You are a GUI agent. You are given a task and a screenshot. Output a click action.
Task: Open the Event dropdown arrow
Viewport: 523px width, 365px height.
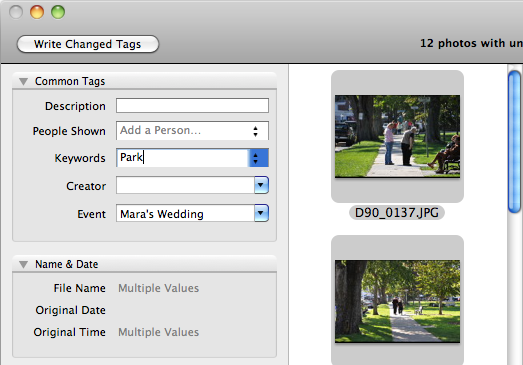261,213
